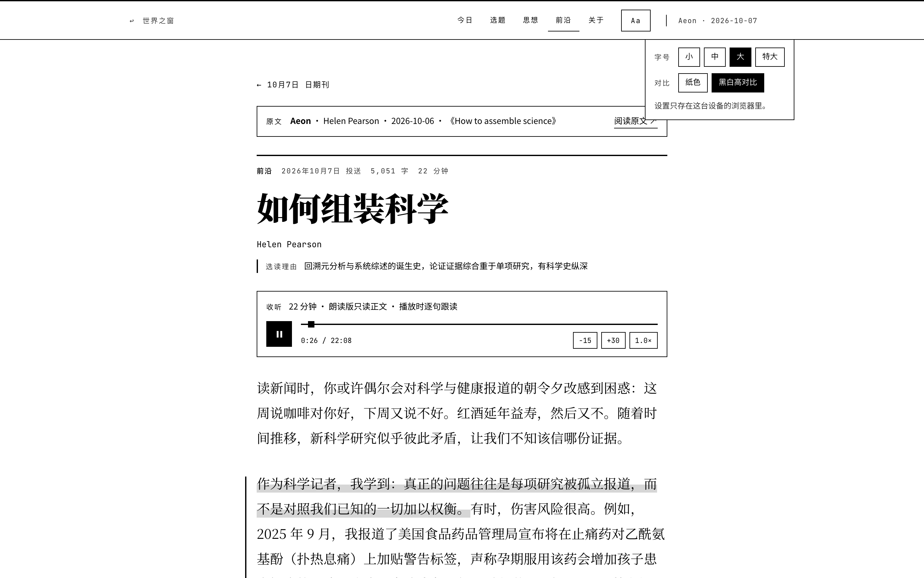This screenshot has width=924, height=578.
Task: Set font size to 特大
Action: pyautogui.click(x=770, y=57)
